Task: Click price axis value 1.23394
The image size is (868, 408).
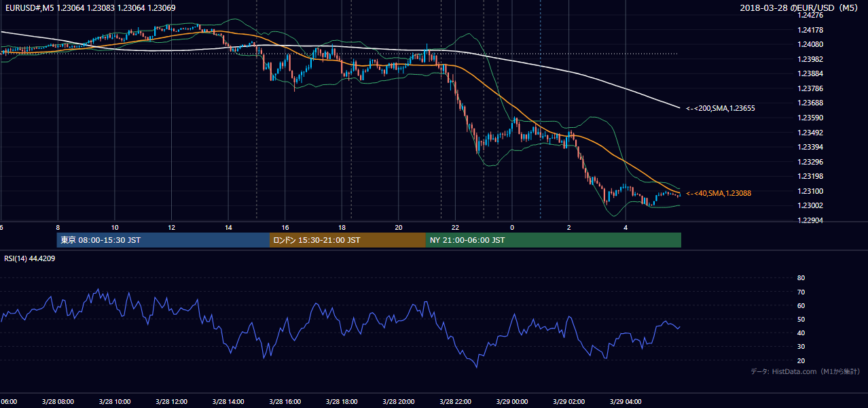Action: click(x=810, y=147)
